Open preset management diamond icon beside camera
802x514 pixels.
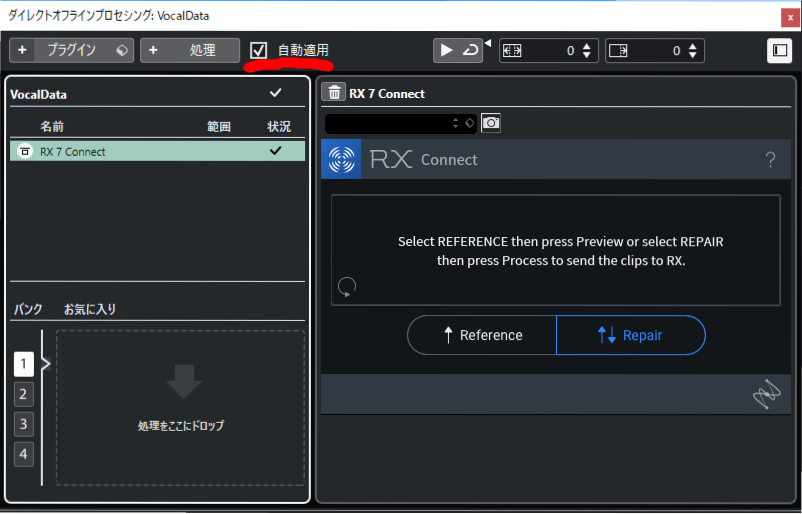click(470, 123)
